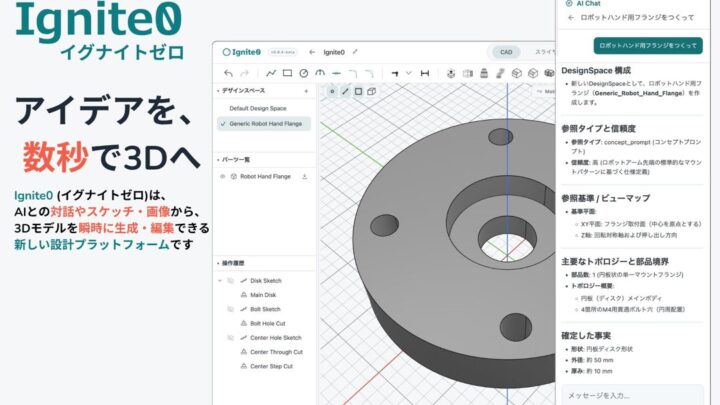Viewport: 720px width, 405px height.
Task: Click the pencil icon to rename project
Action: pyautogui.click(x=355, y=52)
